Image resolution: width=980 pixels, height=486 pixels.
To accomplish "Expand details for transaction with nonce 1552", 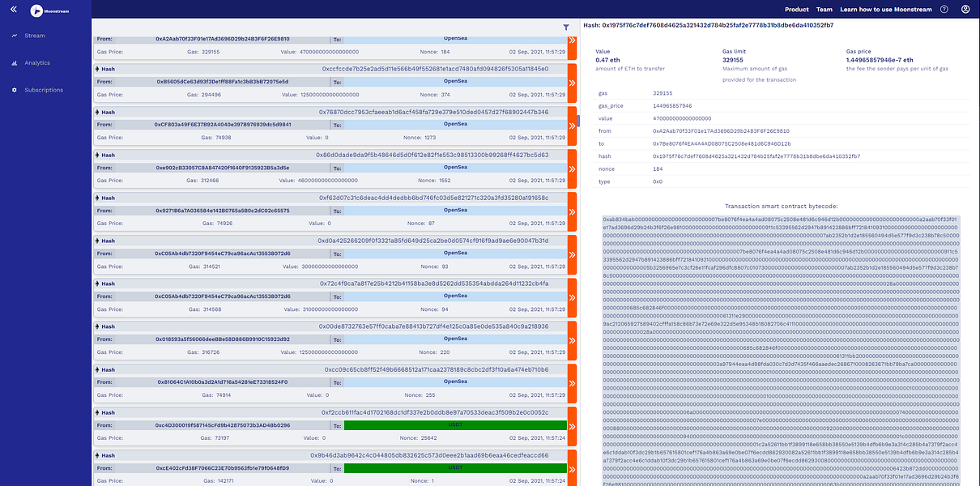I will [572, 168].
